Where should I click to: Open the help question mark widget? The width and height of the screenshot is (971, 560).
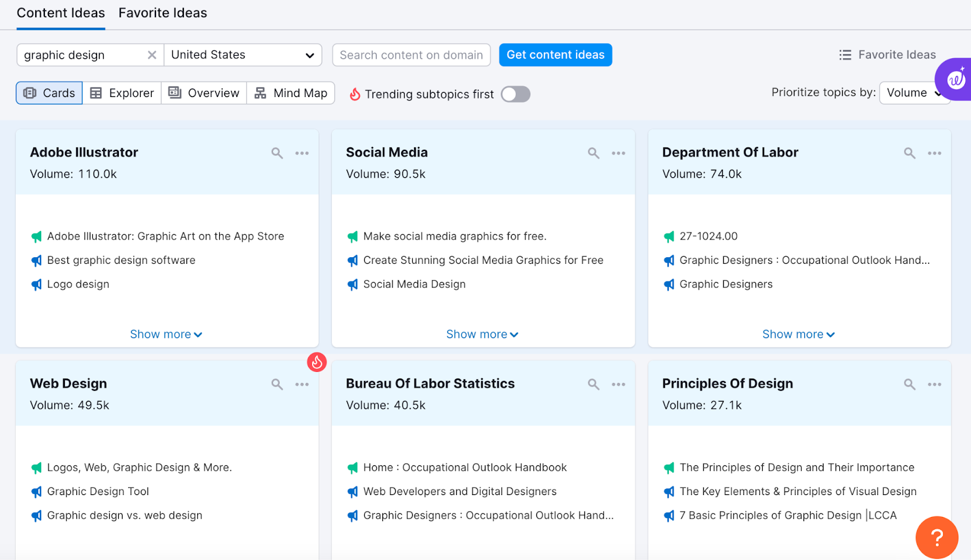[x=936, y=537]
